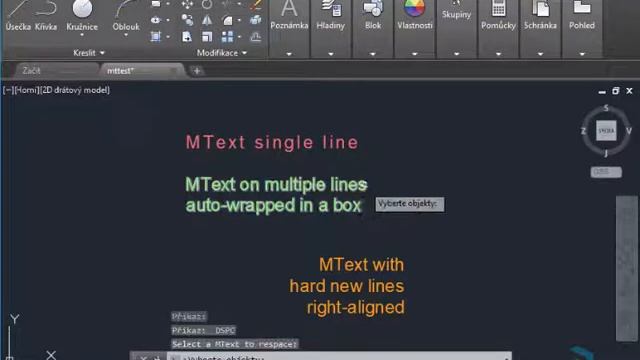Screen dimensions: 640x360
Task: Click the Offset tool icon
Action: tap(256, 37)
